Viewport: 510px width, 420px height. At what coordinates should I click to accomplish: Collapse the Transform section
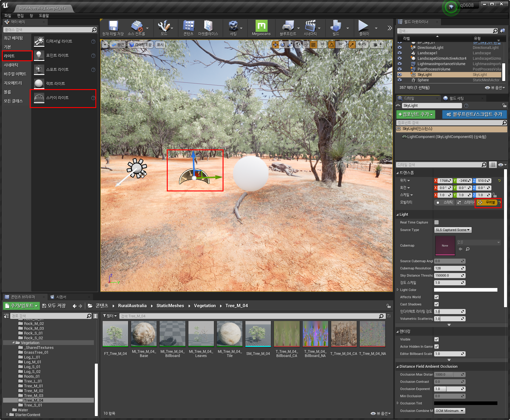point(397,173)
